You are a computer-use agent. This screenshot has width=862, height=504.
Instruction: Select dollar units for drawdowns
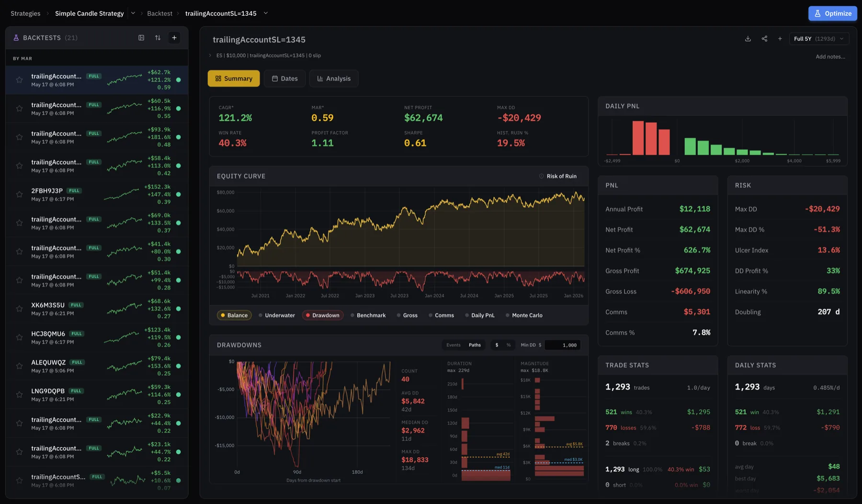(497, 345)
